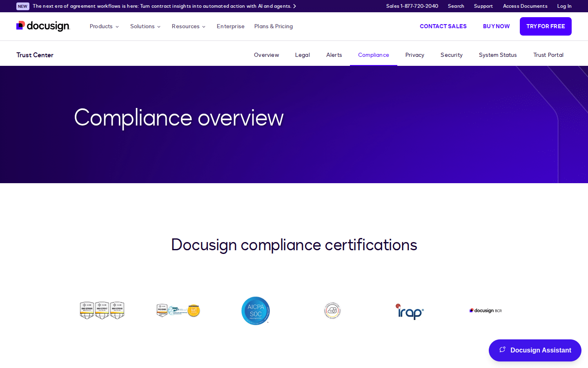The width and height of the screenshot is (588, 368).
Task: Open the Trust Portal tab
Action: click(548, 55)
